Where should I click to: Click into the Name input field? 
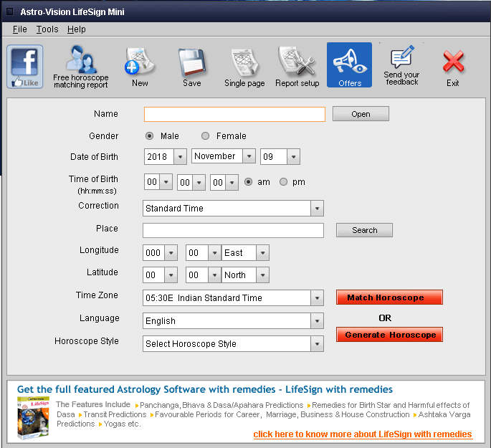click(234, 115)
